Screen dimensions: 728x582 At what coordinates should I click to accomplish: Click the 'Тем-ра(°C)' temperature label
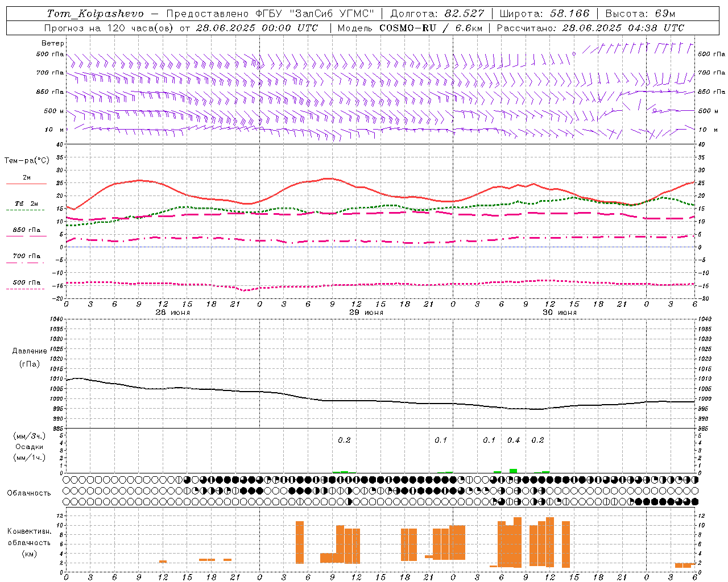[27, 161]
